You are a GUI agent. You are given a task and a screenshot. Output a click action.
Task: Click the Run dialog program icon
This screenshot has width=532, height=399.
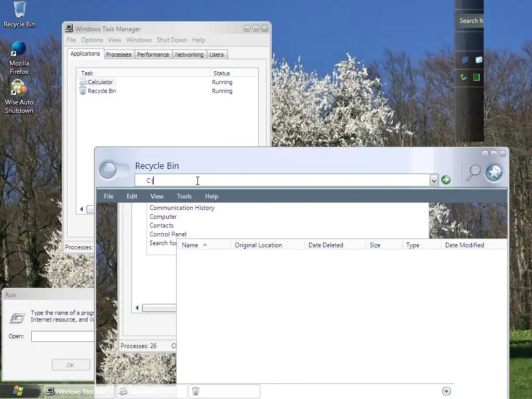[x=17, y=318]
